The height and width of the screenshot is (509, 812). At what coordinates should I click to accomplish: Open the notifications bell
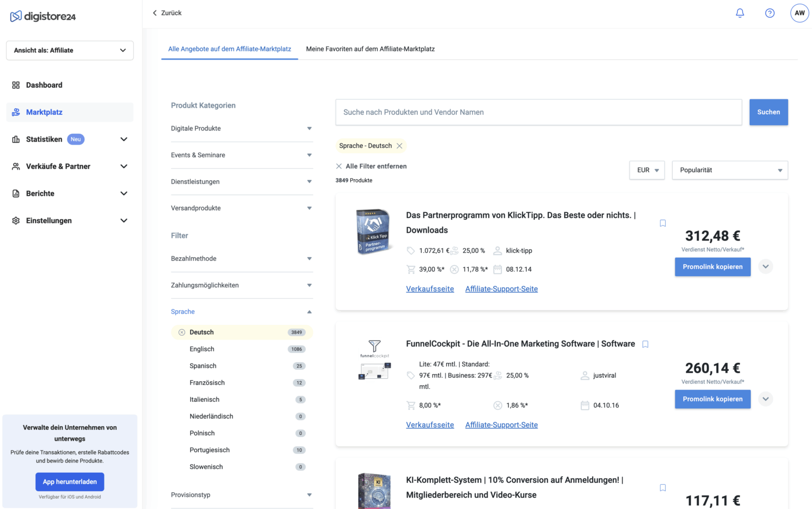740,13
